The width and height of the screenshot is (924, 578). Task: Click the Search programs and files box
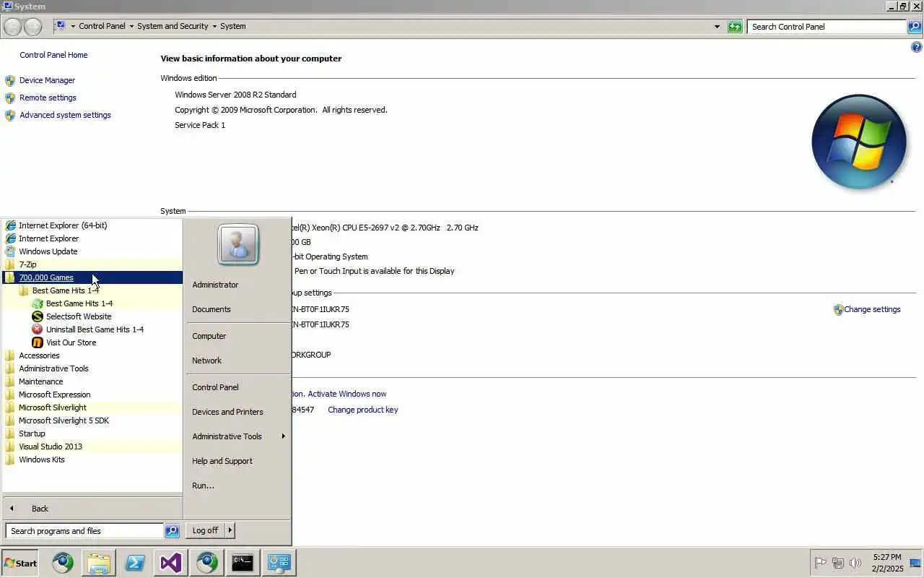coord(84,531)
